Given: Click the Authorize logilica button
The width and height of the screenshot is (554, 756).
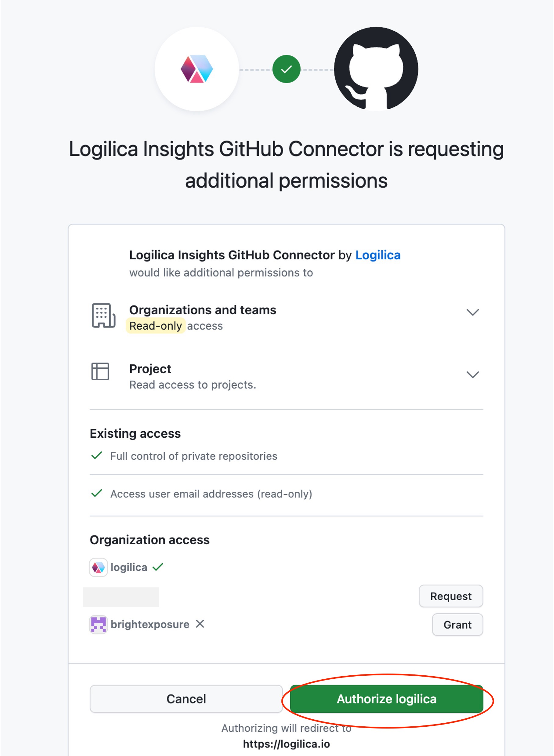Looking at the screenshot, I should (386, 699).
